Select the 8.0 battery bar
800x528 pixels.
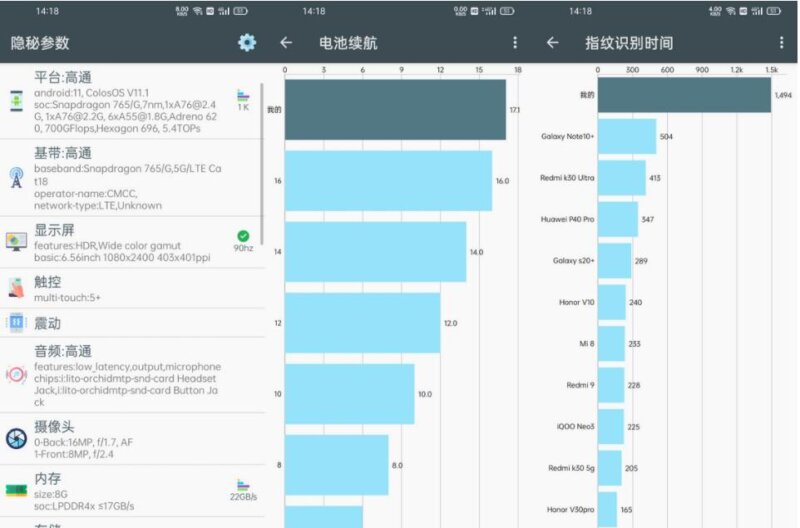coord(336,465)
